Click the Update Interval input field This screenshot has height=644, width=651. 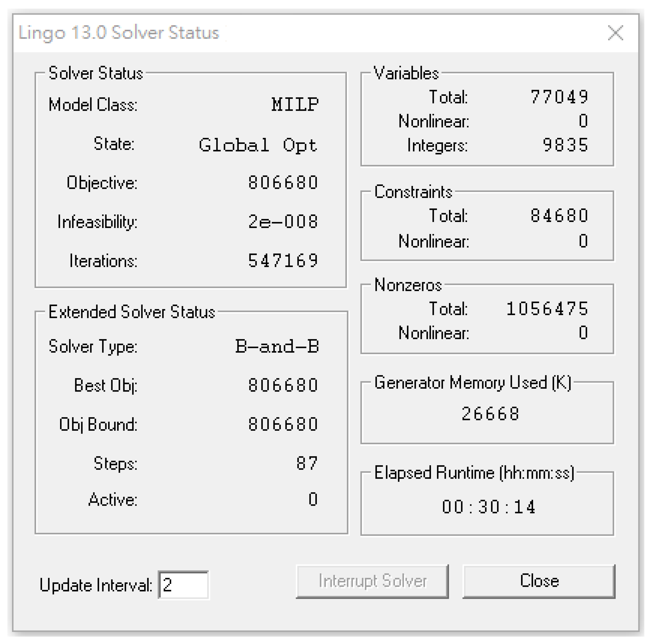click(x=184, y=585)
